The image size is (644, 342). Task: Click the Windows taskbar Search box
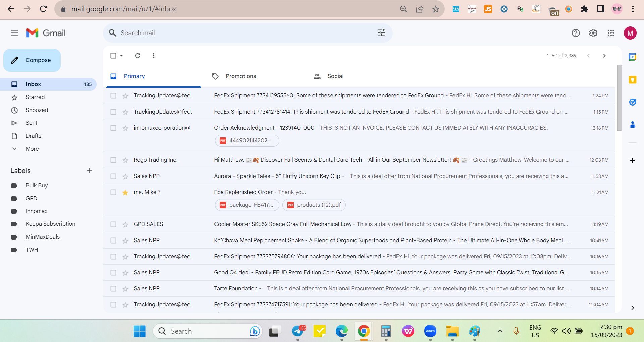(208, 331)
